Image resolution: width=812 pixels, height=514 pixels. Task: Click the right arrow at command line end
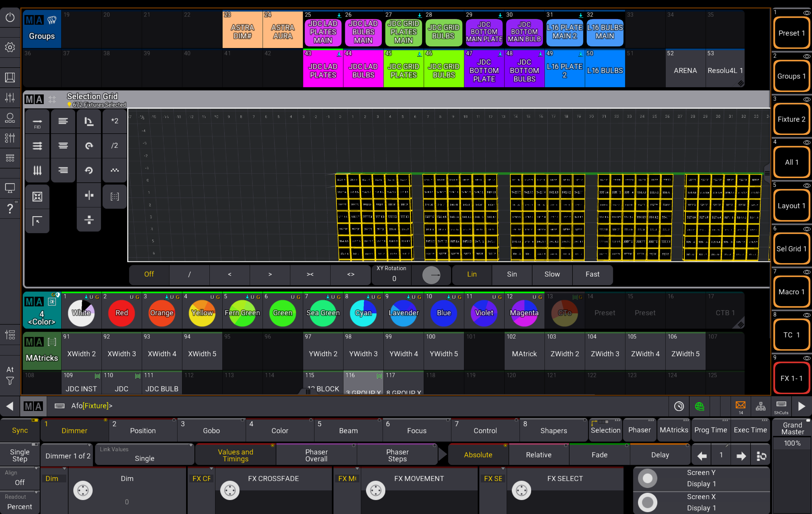[802, 406]
